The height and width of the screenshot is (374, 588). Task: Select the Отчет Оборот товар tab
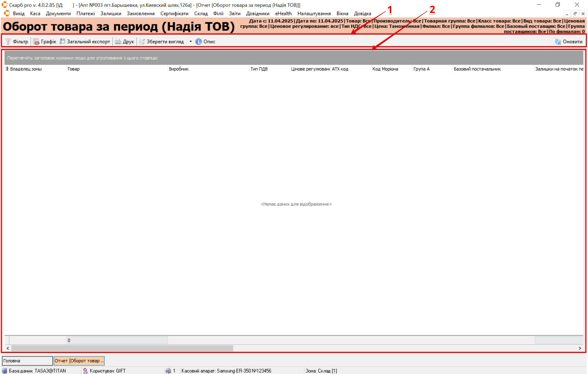(79, 361)
